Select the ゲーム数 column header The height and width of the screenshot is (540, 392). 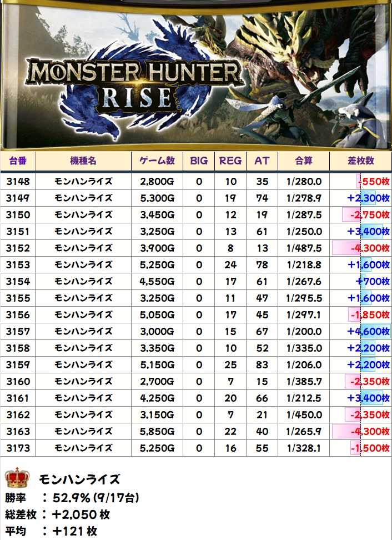click(157, 161)
